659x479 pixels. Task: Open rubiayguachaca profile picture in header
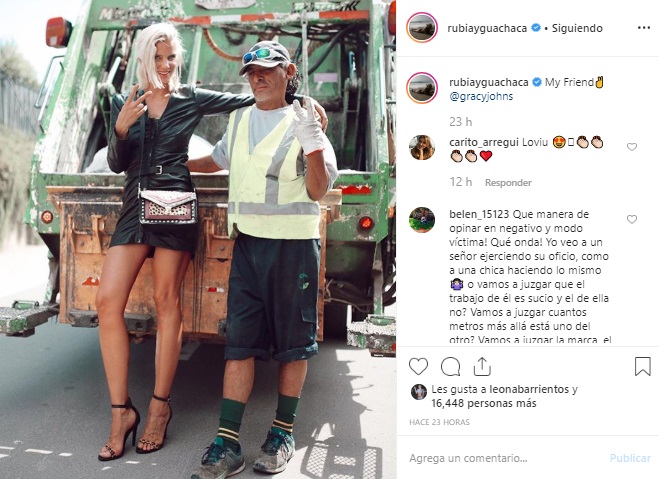coord(422,28)
